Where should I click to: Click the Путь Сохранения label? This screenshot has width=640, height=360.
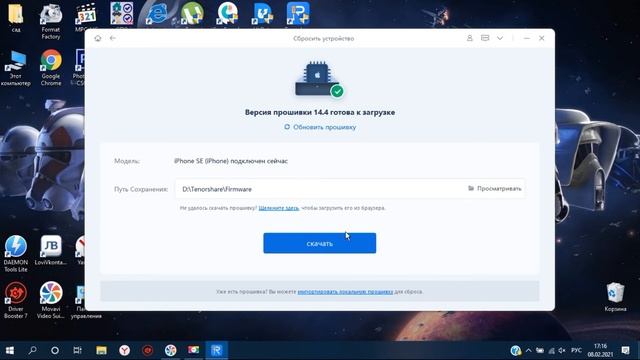point(141,189)
